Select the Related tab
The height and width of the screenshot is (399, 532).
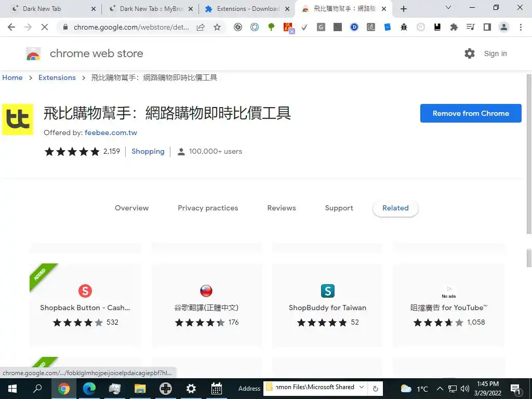click(x=395, y=208)
